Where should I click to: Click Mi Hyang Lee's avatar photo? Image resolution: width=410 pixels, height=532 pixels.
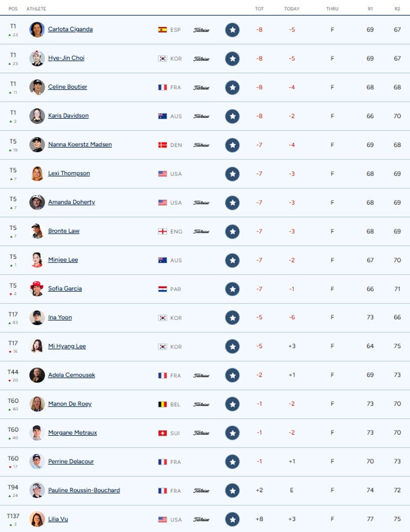pos(37,346)
